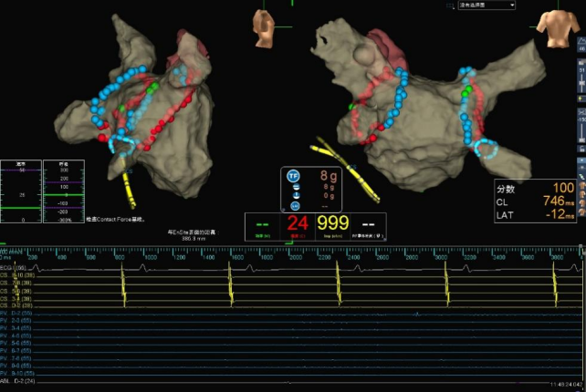Select the PV 2-3 (55) trace label
Screen dimensions: 586x392
coord(16,321)
